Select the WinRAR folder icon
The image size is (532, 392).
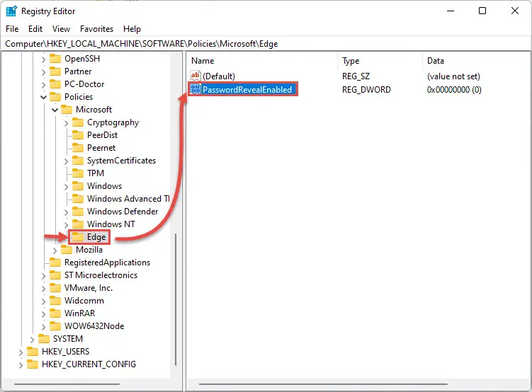coord(55,313)
